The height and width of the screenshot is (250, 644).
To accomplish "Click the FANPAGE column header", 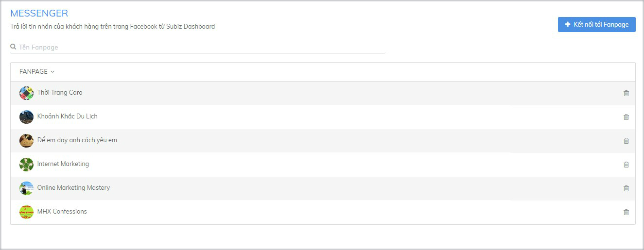I will tap(34, 72).
